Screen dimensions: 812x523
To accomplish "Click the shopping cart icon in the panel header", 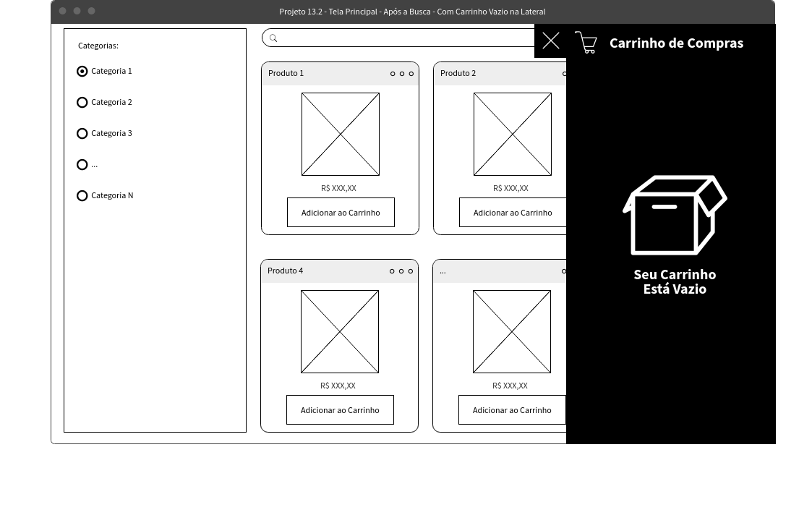I will point(586,43).
